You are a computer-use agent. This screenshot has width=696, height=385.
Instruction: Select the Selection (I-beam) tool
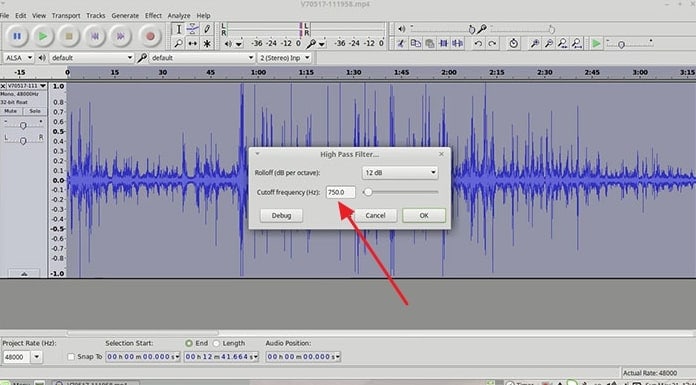pos(178,29)
